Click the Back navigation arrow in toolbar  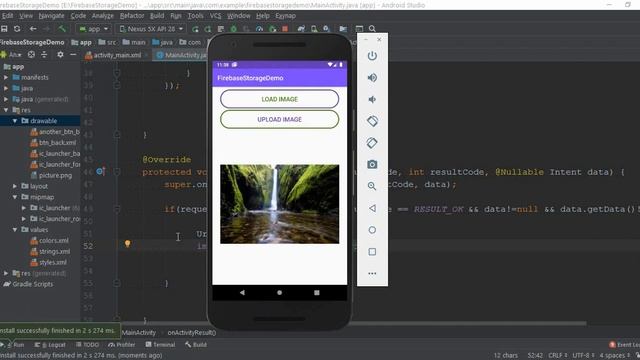pos(33,29)
